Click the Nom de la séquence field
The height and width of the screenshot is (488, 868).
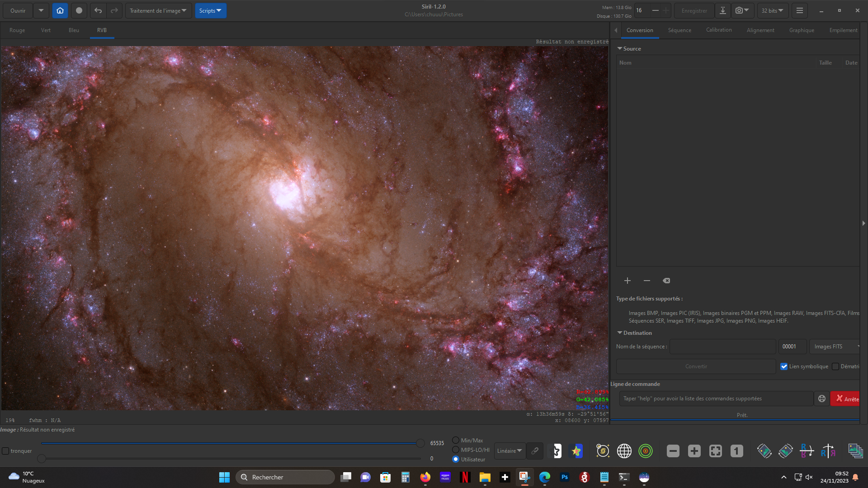click(x=723, y=347)
